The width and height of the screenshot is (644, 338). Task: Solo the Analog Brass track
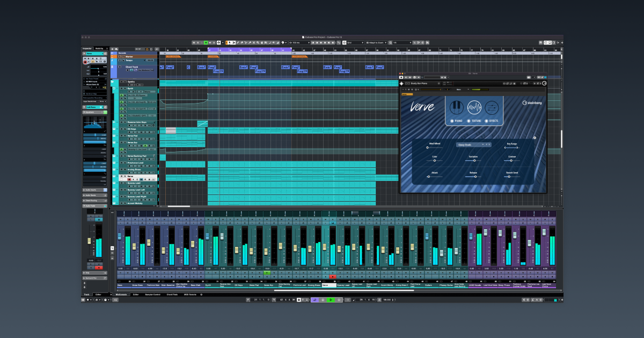[125, 170]
